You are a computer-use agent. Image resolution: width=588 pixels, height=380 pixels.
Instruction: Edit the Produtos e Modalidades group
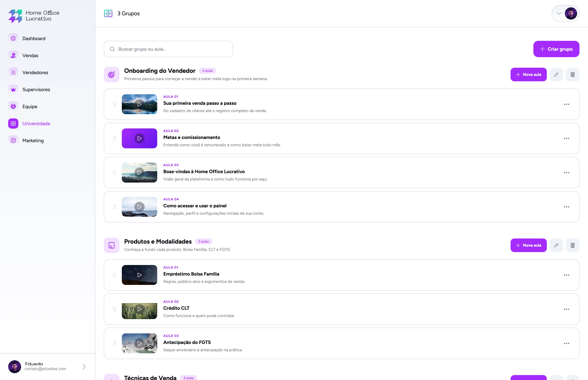tap(556, 245)
